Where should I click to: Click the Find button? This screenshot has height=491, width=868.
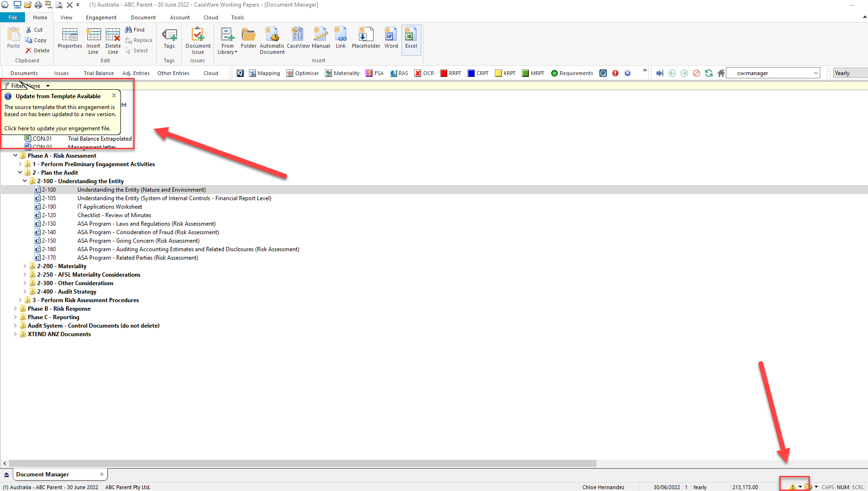[135, 30]
